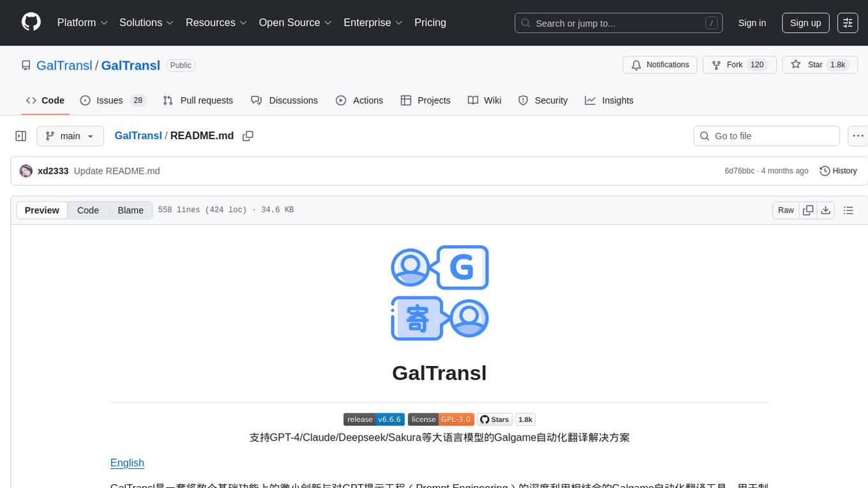Star the GalTransl repository
Screen dimensions: 868x488
(807, 65)
